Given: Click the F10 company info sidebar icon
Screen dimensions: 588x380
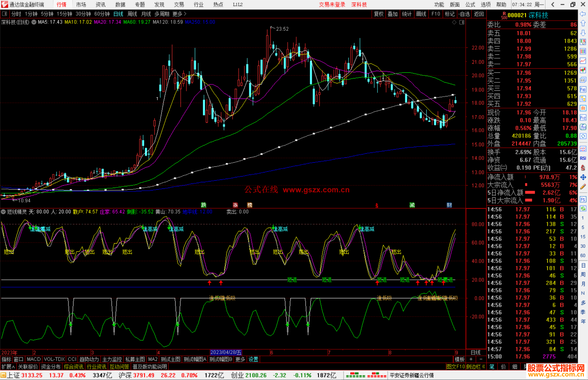Looking at the screenshot, I should (x=583, y=89).
